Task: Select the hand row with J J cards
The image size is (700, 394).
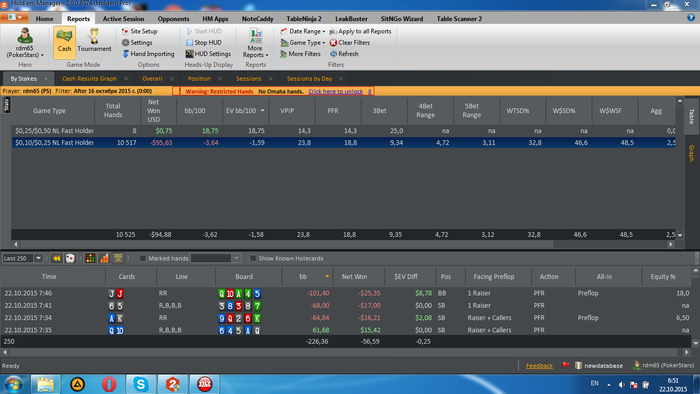Action: [346, 293]
